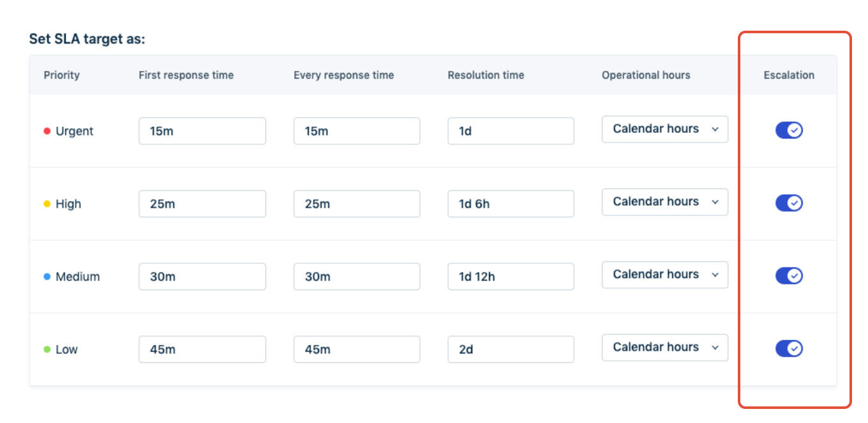868x423 pixels.
Task: Click the 25m first response time for High
Action: [x=202, y=203]
